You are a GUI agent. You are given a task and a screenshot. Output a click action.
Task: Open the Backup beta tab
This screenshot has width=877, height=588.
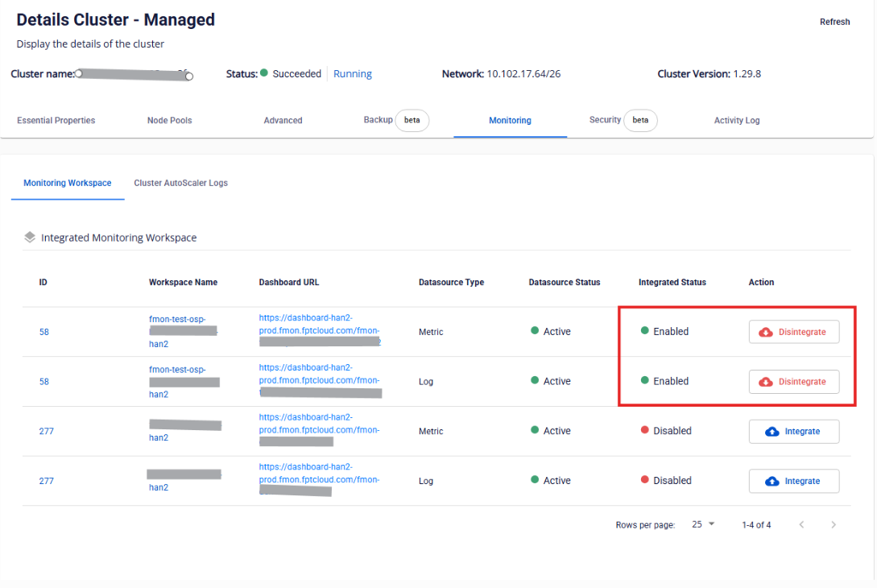[x=395, y=120]
